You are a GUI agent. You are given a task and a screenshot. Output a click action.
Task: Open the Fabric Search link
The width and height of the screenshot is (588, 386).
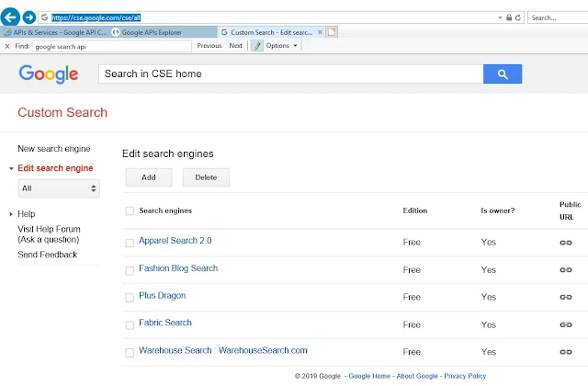click(x=165, y=323)
